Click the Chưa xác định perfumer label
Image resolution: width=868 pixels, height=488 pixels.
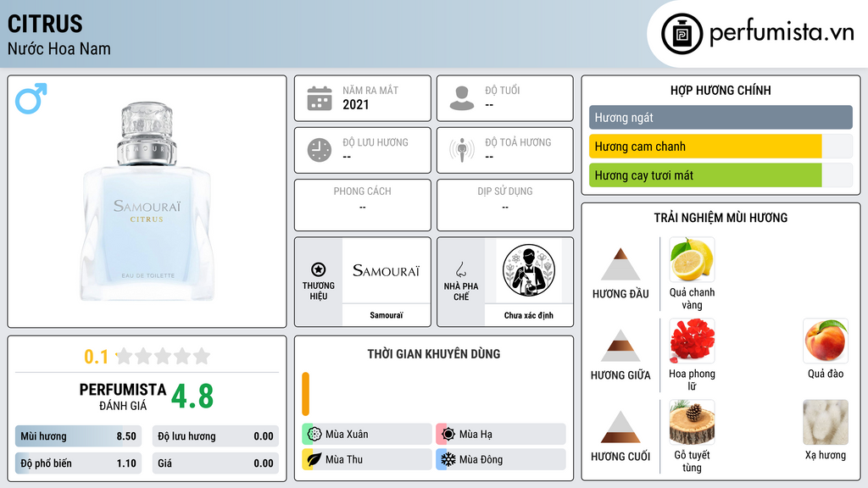click(x=529, y=315)
